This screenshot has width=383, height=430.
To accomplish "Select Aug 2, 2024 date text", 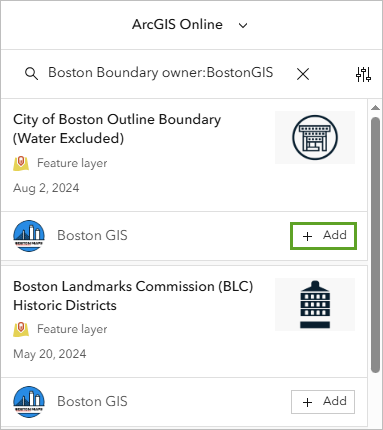I will click(46, 188).
